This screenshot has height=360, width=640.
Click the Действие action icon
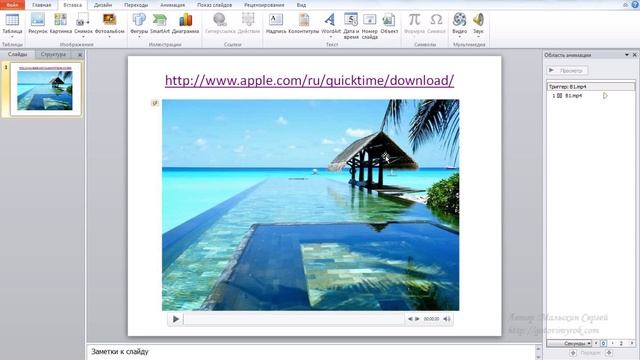[248, 20]
